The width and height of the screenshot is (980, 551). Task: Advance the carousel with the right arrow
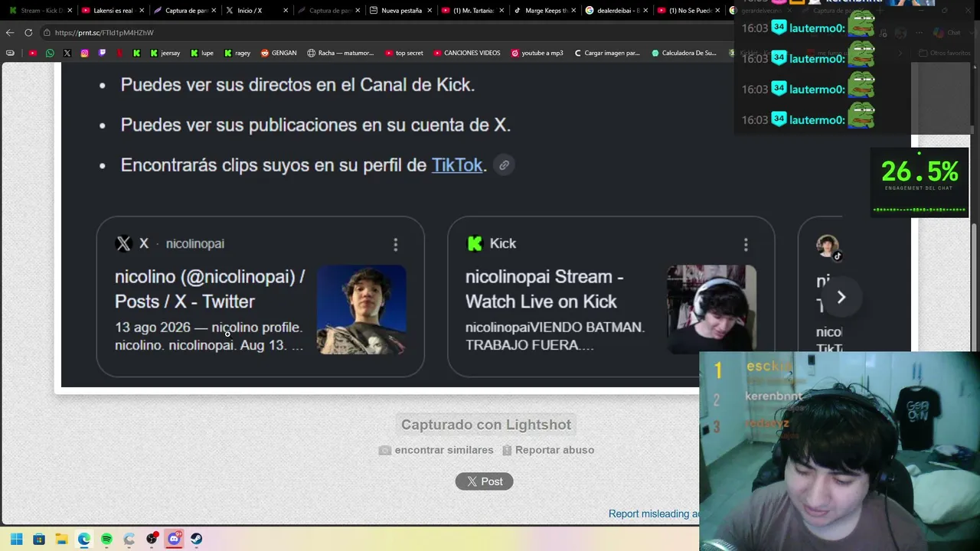pyautogui.click(x=841, y=297)
